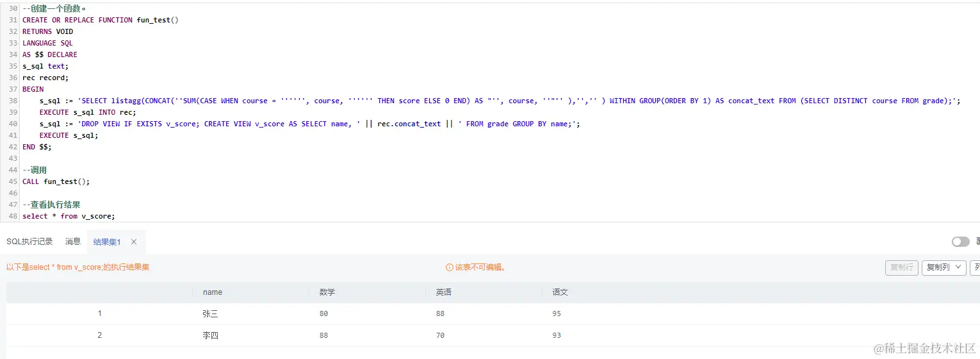
Task: Close the 结果集1 tab
Action: click(134, 242)
